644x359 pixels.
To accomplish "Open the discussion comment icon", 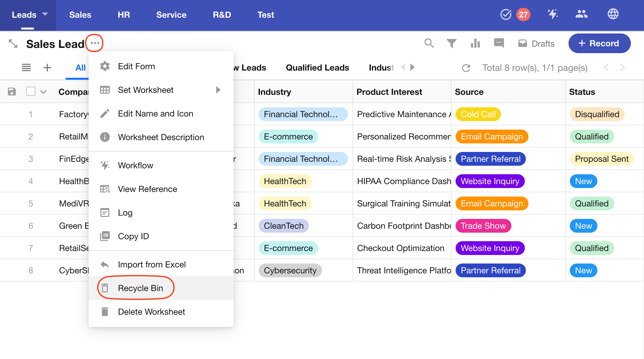I will (x=499, y=43).
